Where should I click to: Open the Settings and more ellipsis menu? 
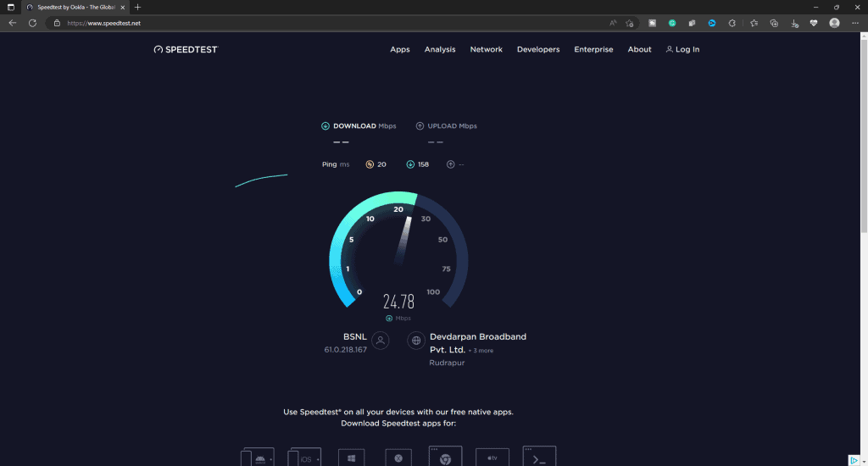point(855,23)
